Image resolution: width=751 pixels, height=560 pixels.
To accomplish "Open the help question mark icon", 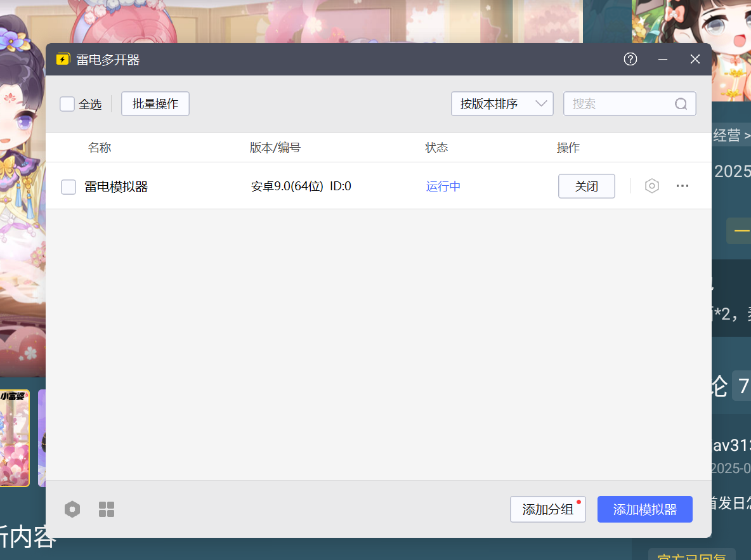I will point(630,59).
